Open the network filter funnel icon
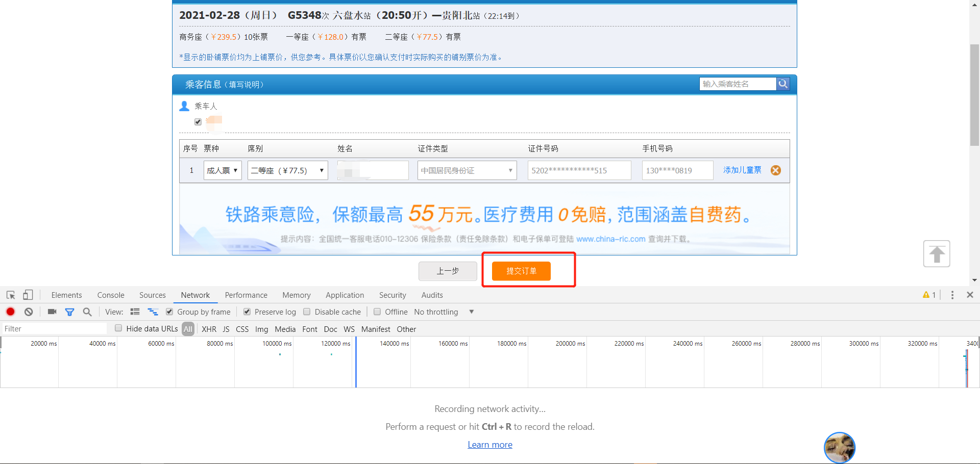This screenshot has width=980, height=464. [x=70, y=312]
